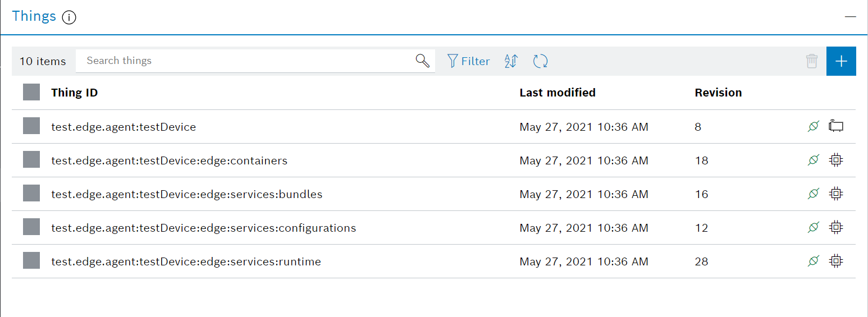Screen dimensions: 868x317
Task: Click the gateway device icon for testDevice
Action: tap(836, 127)
